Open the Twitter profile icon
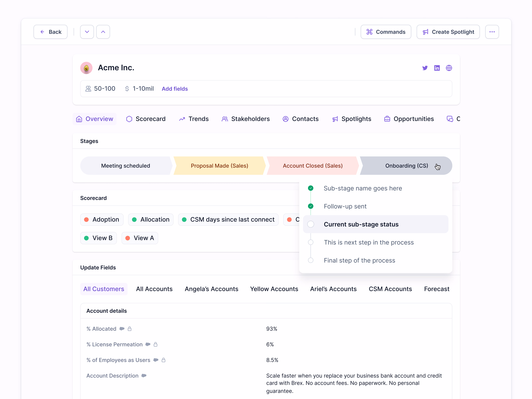The height and width of the screenshot is (399, 532). (425, 68)
